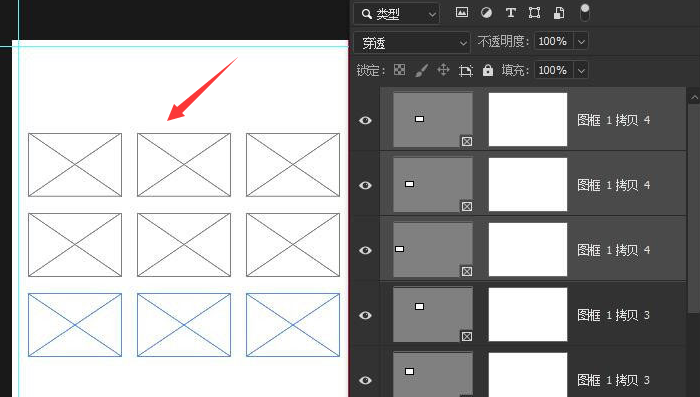The image size is (700, 397).
Task: Filter layers by adjustment layer icon
Action: pyautogui.click(x=486, y=13)
